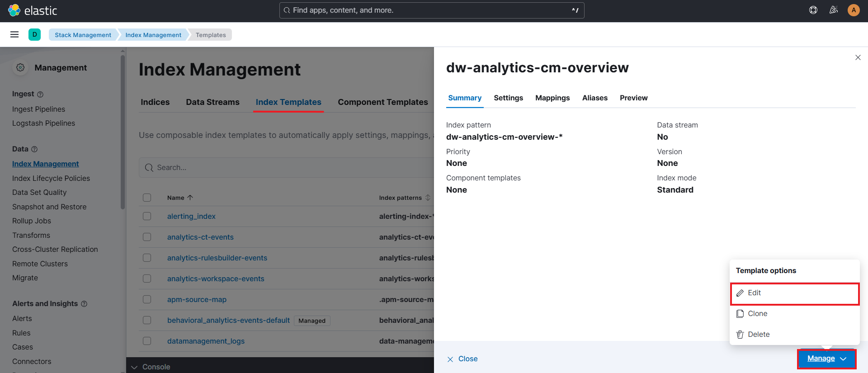Open Rollup Jobs in sidebar
868x373 pixels.
[32, 221]
